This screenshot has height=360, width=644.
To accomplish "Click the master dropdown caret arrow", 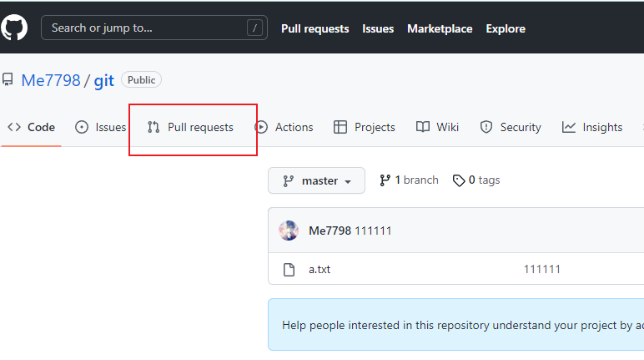I will 348,181.
